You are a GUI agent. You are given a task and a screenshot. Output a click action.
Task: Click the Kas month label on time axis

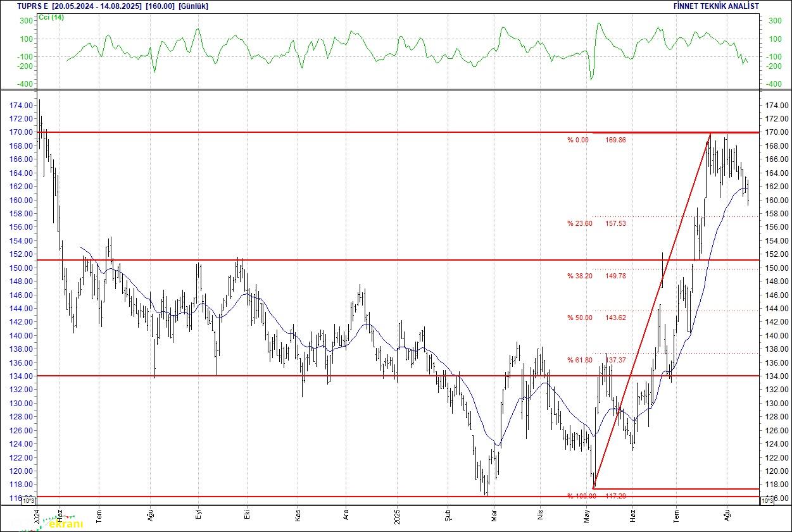click(298, 516)
